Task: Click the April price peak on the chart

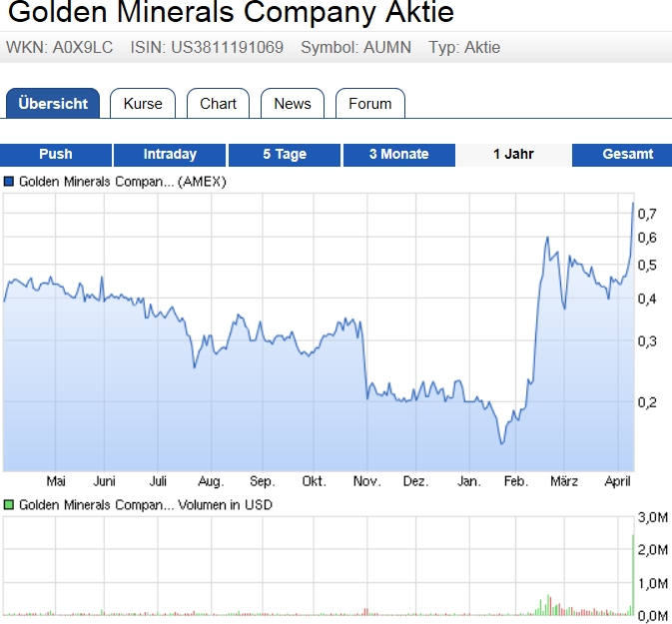Action: pos(633,204)
